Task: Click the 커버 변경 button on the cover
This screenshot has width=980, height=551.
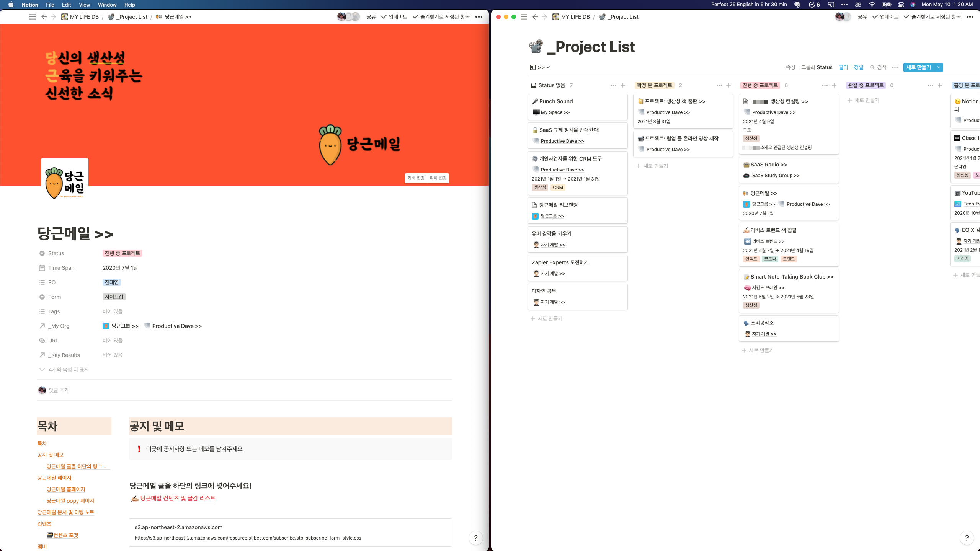Action: click(416, 178)
